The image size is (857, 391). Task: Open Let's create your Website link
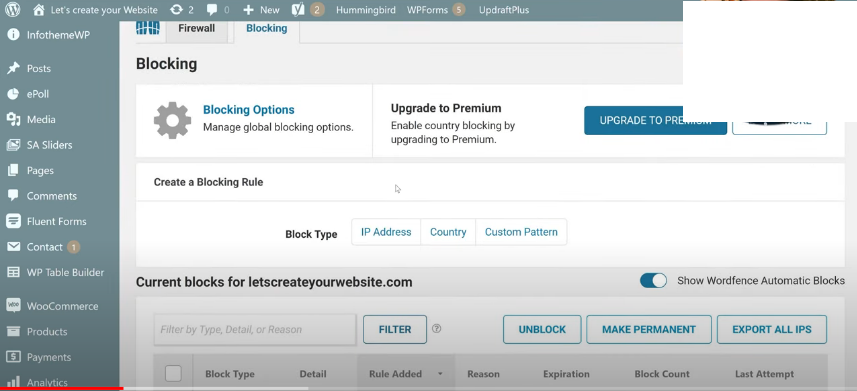[x=104, y=10]
